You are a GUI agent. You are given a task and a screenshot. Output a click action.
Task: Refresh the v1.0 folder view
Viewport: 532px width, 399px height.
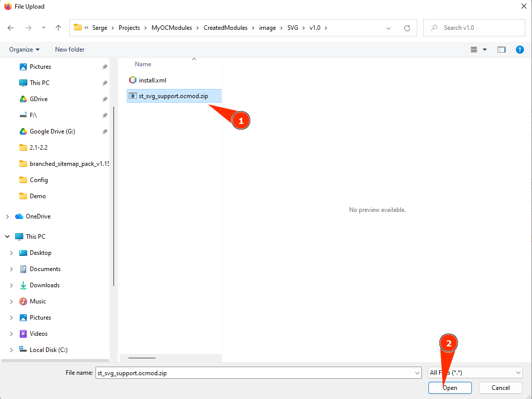pyautogui.click(x=407, y=28)
